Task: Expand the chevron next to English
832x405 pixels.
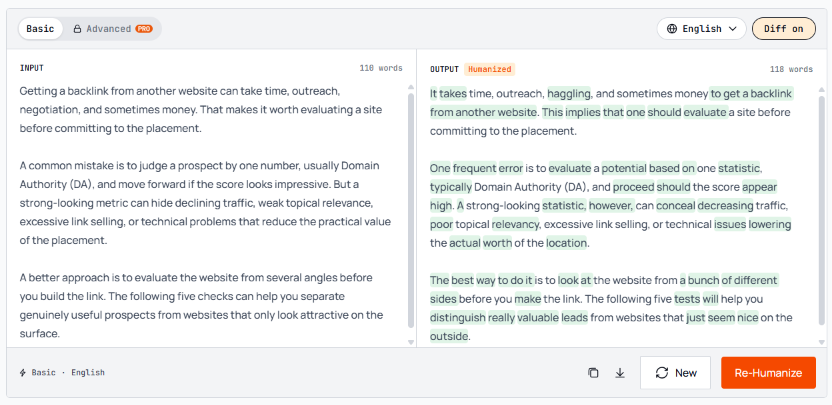Action: (733, 29)
